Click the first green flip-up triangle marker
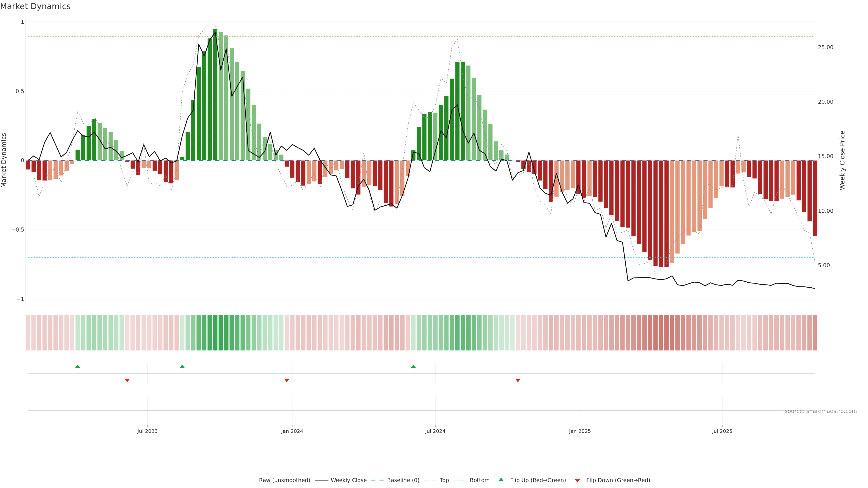 click(x=78, y=366)
